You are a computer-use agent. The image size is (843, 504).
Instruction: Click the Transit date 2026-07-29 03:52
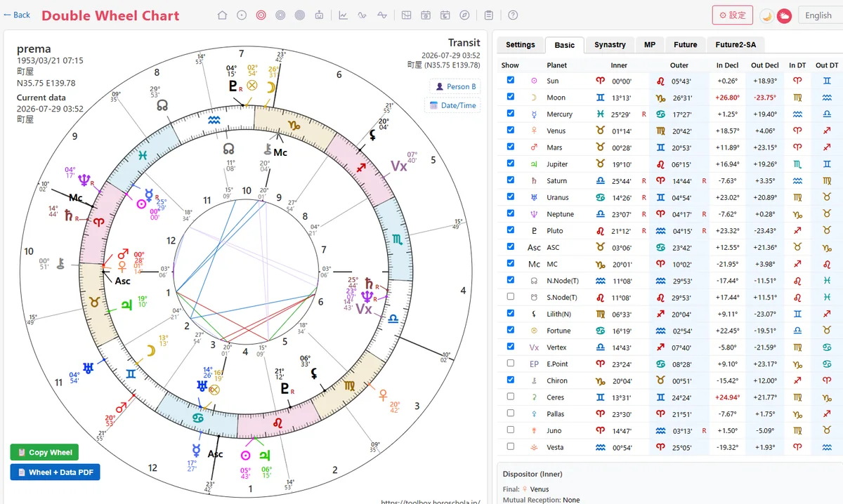[x=451, y=55]
